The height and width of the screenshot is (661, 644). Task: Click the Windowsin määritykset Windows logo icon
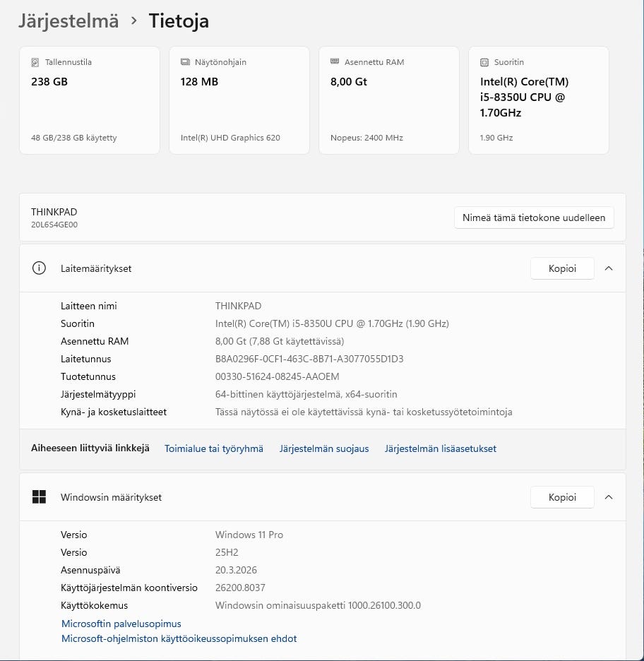point(39,497)
